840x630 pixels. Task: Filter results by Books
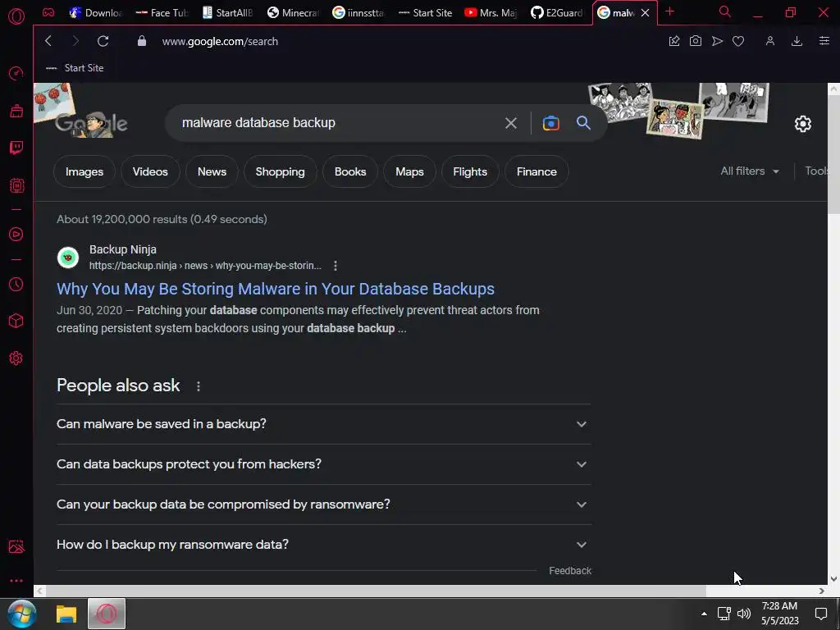pos(350,171)
